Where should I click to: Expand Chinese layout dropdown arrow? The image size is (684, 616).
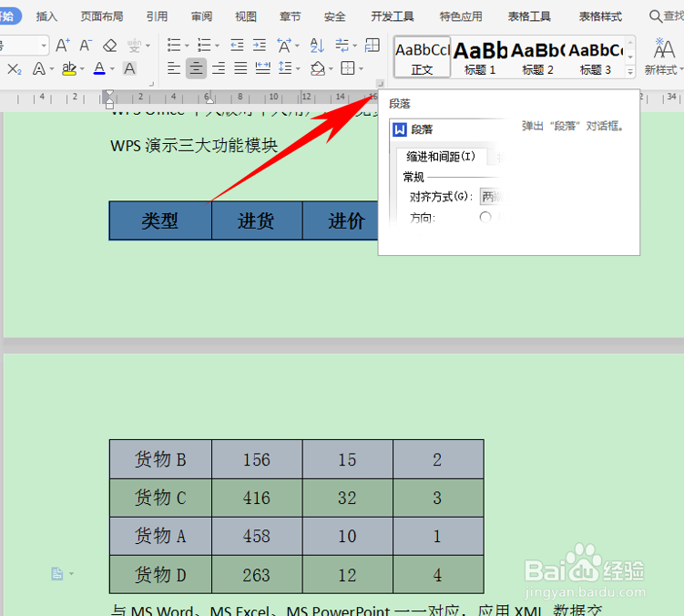[x=297, y=46]
